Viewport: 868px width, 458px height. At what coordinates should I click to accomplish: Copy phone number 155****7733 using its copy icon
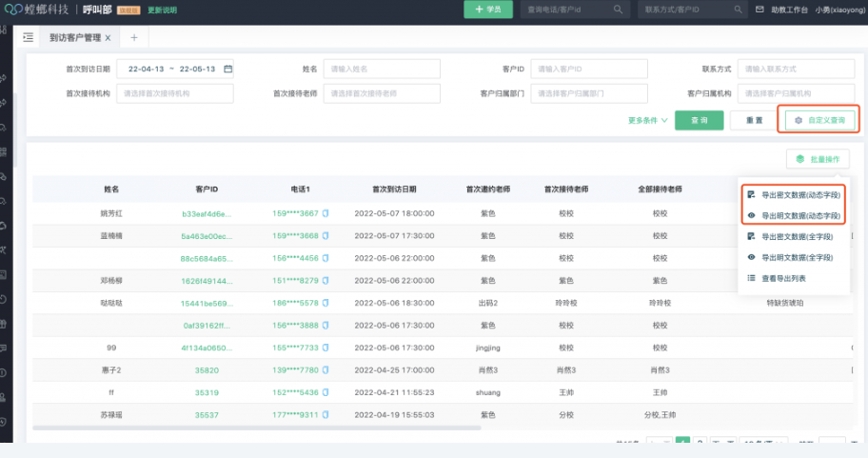[325, 348]
